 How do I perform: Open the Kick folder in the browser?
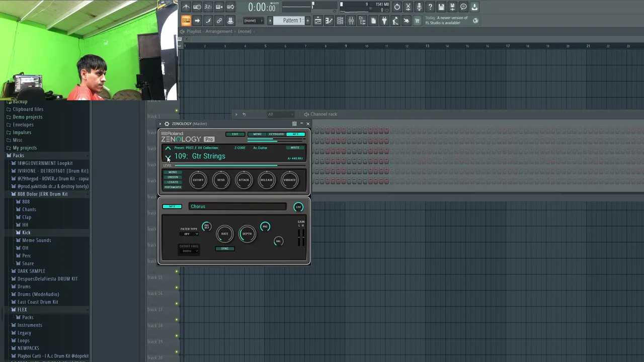[26, 233]
